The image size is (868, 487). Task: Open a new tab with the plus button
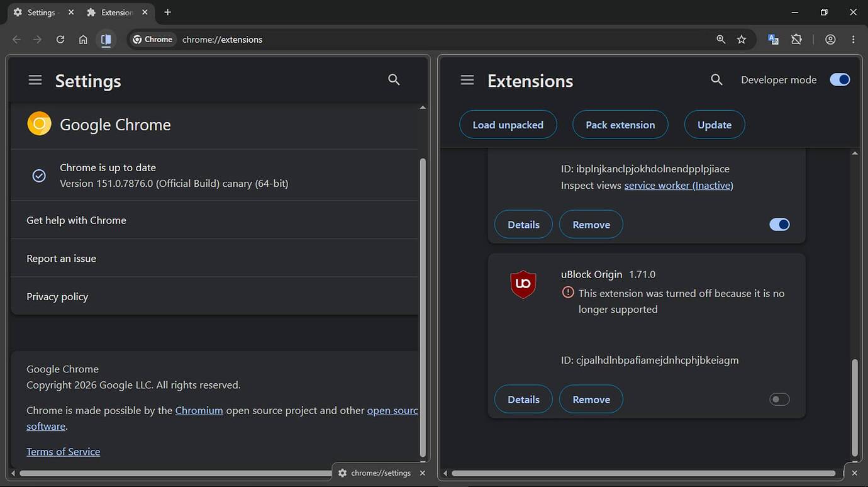pyautogui.click(x=167, y=12)
